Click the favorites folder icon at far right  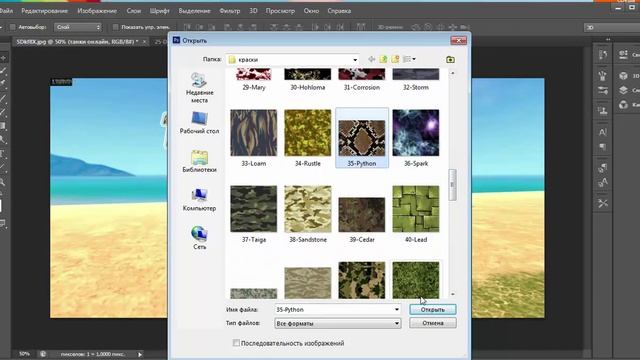pos(450,60)
